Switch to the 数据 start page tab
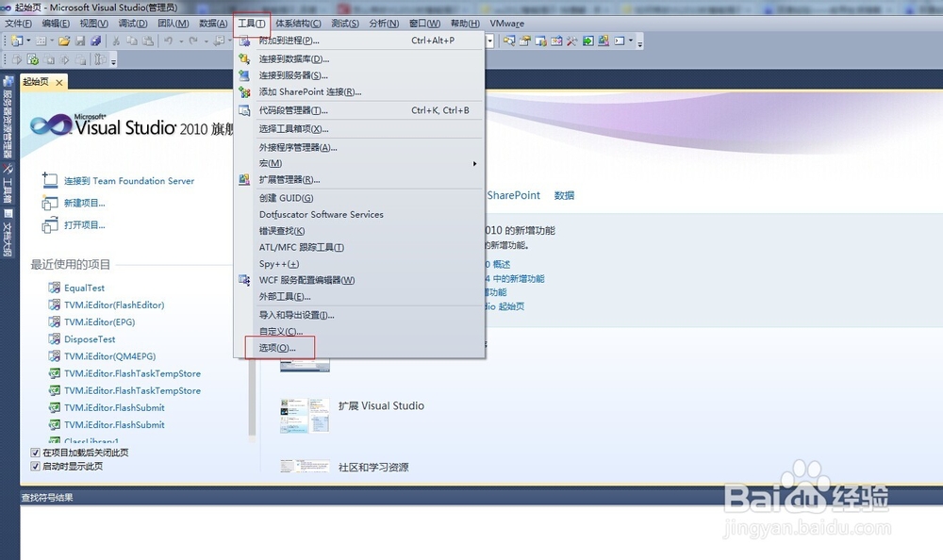 564,195
